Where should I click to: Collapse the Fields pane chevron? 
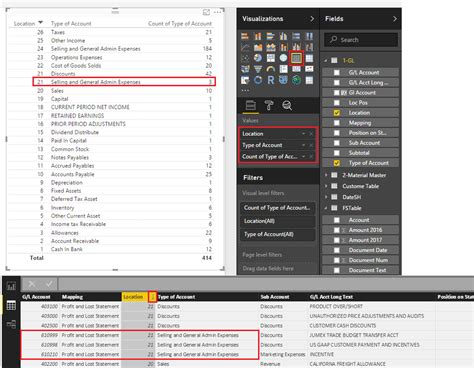(395, 19)
